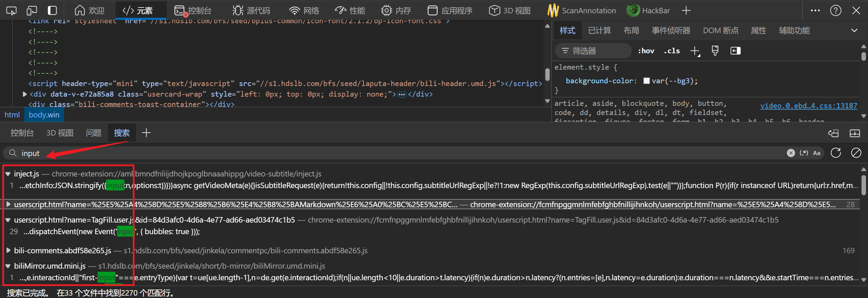Close the DevTools panel

(856, 11)
